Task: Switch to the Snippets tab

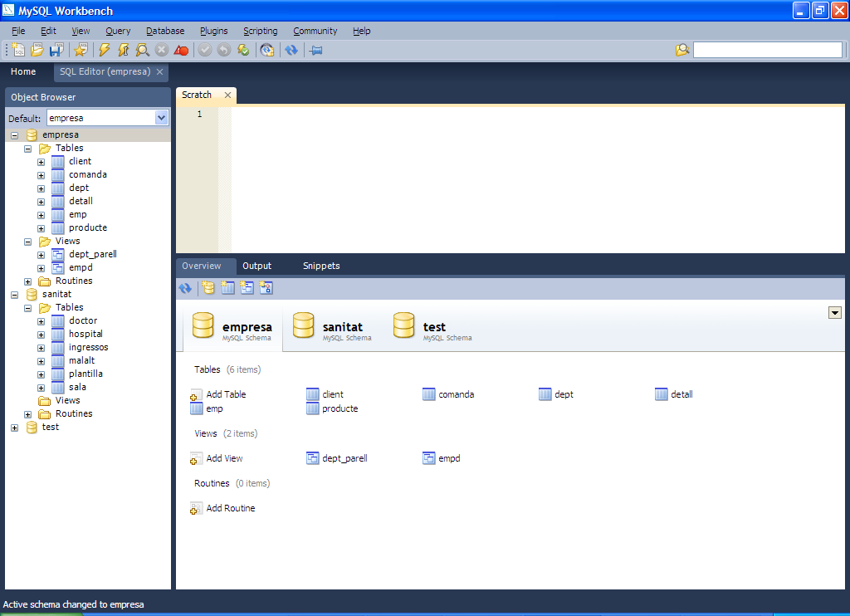Action: pyautogui.click(x=321, y=266)
